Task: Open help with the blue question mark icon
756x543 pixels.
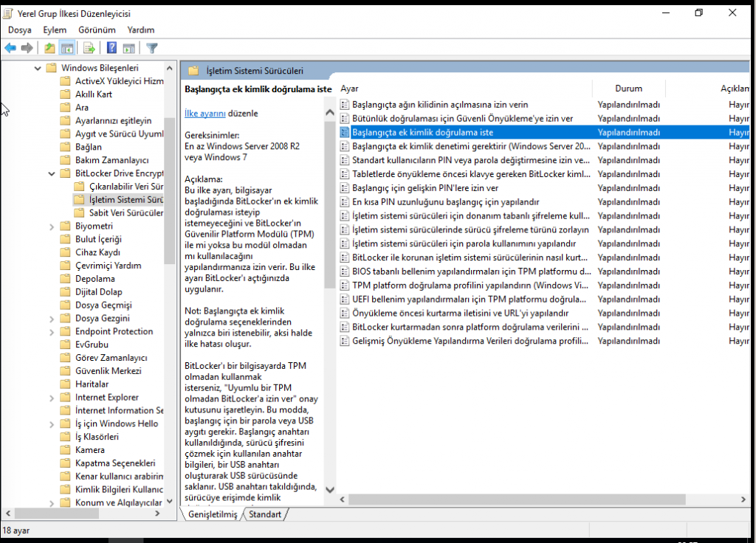Action: (x=111, y=48)
